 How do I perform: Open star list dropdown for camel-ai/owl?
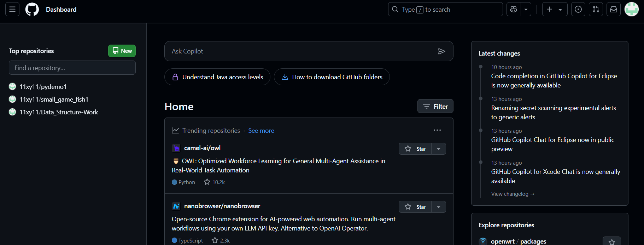439,149
